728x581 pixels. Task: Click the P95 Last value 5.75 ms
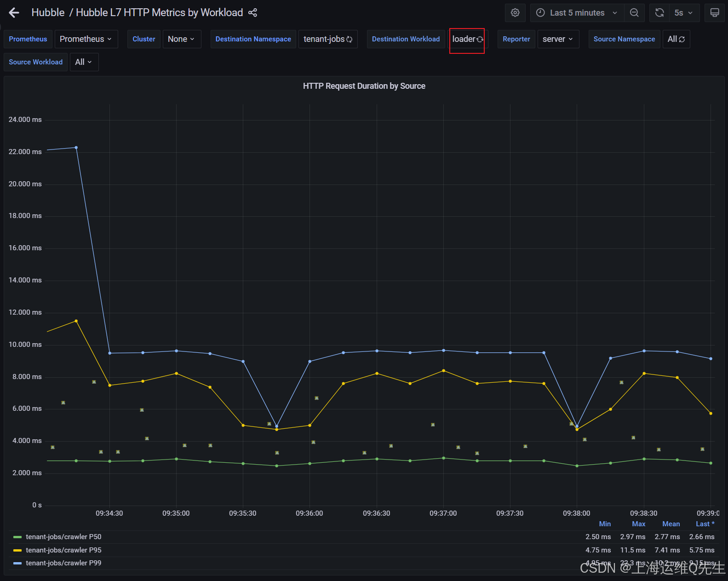702,550
